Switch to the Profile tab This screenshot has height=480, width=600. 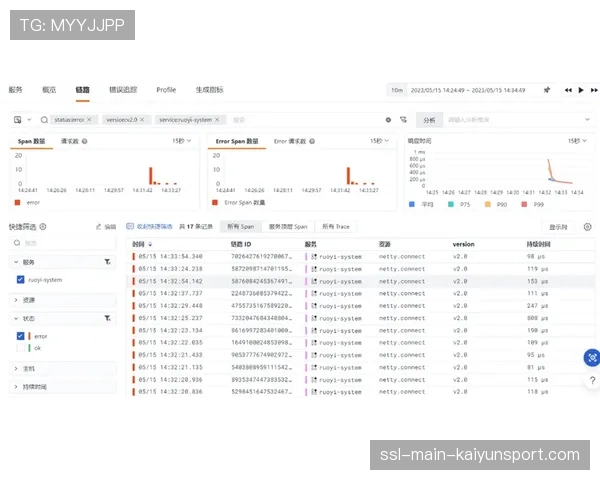pyautogui.click(x=166, y=90)
